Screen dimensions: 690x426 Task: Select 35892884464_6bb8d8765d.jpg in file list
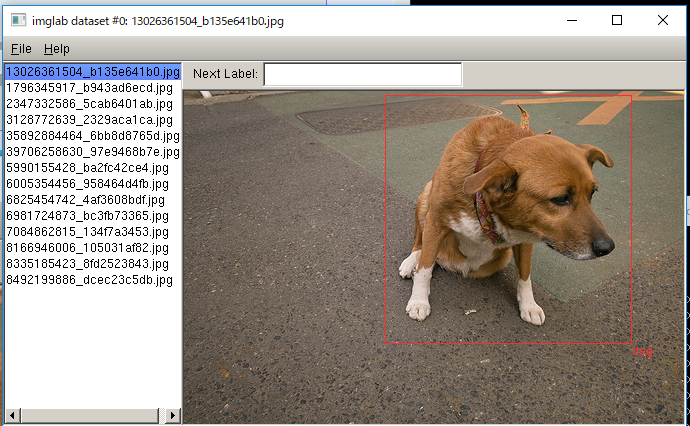click(x=93, y=136)
